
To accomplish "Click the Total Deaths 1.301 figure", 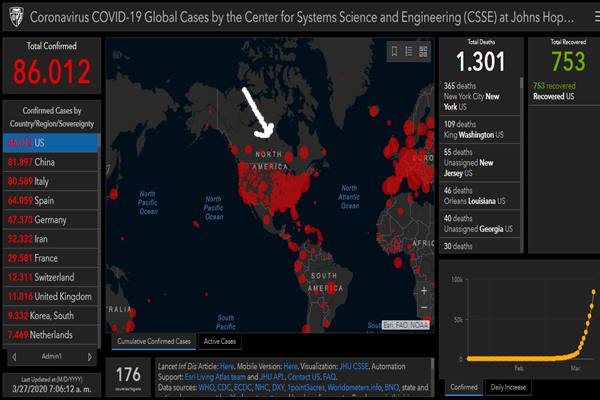I will point(481,62).
